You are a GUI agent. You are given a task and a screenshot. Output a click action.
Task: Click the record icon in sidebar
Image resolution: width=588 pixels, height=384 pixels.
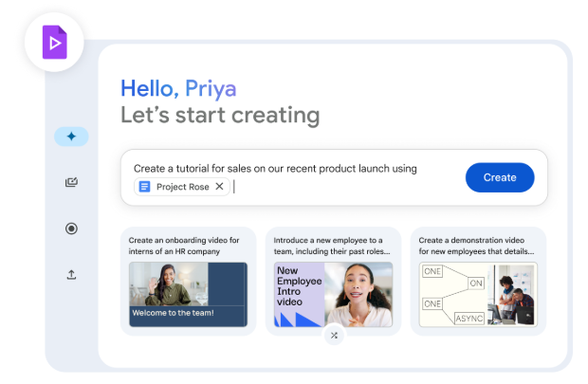(x=71, y=229)
